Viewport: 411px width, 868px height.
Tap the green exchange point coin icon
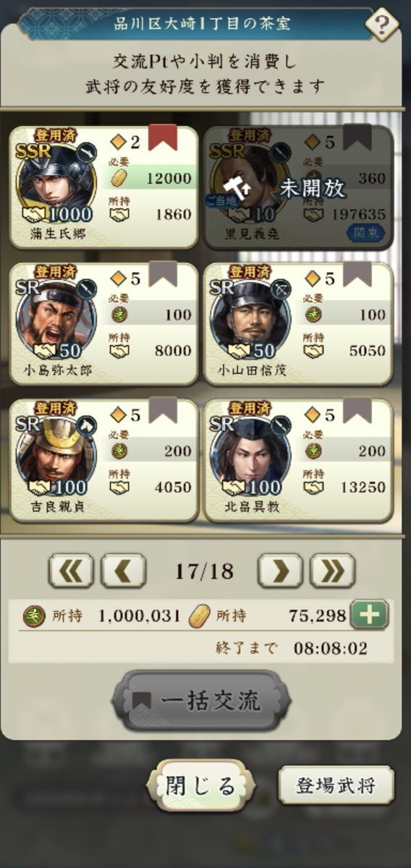(x=33, y=616)
